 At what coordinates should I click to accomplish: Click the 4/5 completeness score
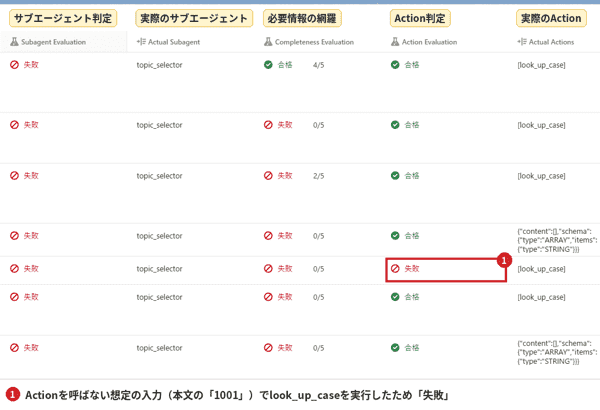coord(318,65)
